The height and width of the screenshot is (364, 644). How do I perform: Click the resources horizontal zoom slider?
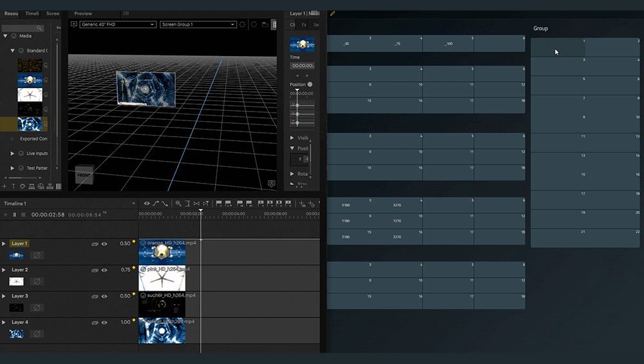[21, 178]
